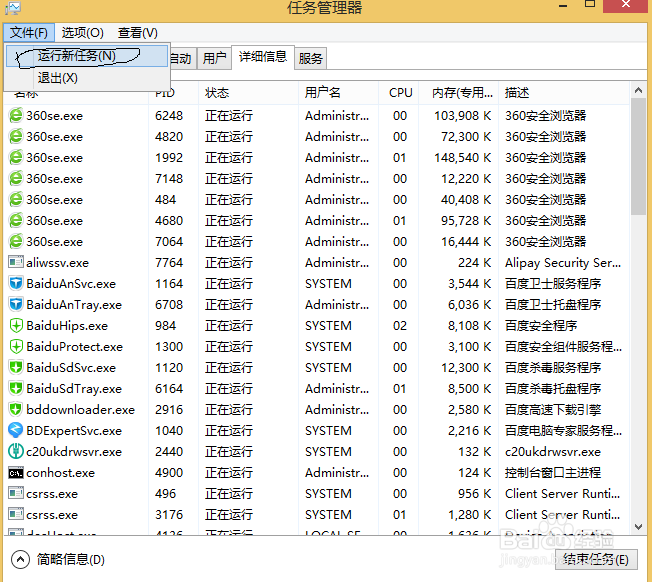Click the Alipay Security Ser... description
The width and height of the screenshot is (652, 582).
[563, 263]
